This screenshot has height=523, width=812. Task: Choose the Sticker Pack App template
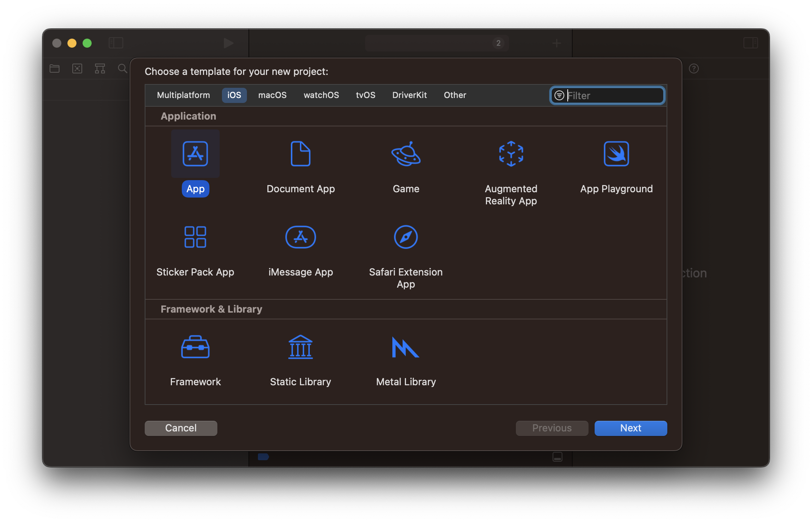pyautogui.click(x=195, y=237)
